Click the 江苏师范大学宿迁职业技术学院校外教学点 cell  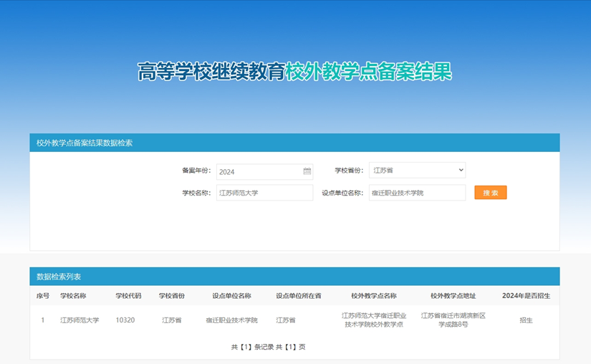click(374, 320)
